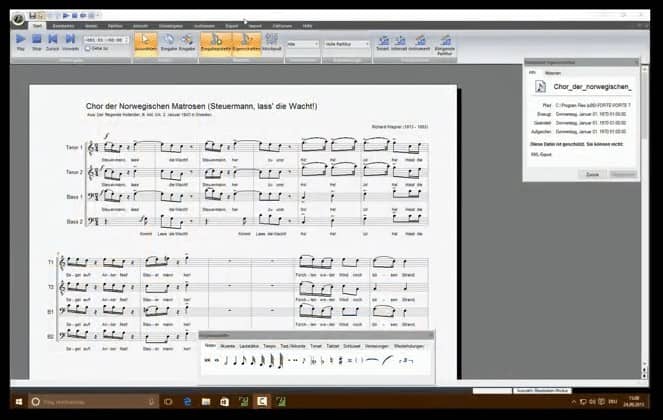
Task: Pick the tuplet bracket in the palette
Action: pos(406,361)
